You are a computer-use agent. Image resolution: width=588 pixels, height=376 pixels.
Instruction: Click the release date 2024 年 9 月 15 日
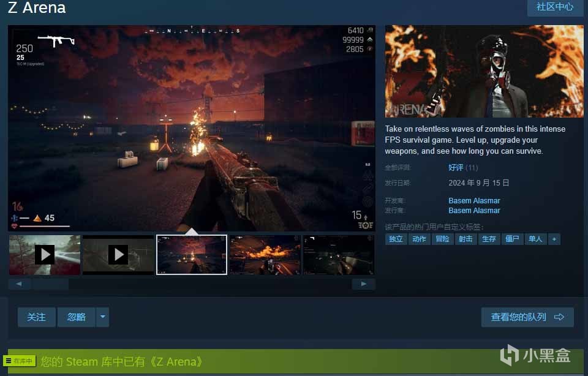(x=478, y=182)
